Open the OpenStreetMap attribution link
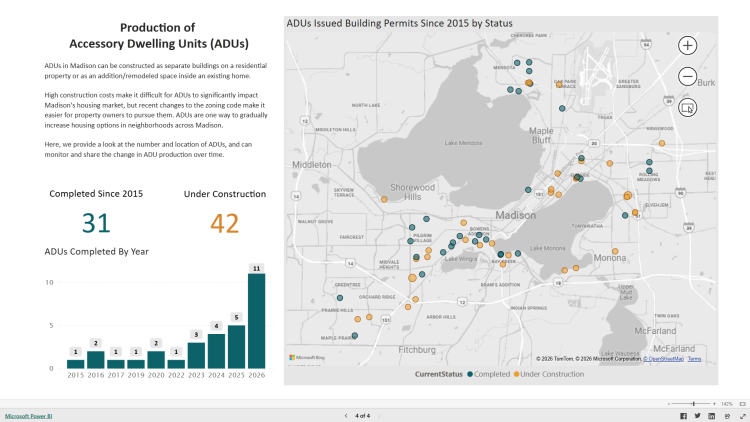The height and width of the screenshot is (422, 750). click(663, 359)
